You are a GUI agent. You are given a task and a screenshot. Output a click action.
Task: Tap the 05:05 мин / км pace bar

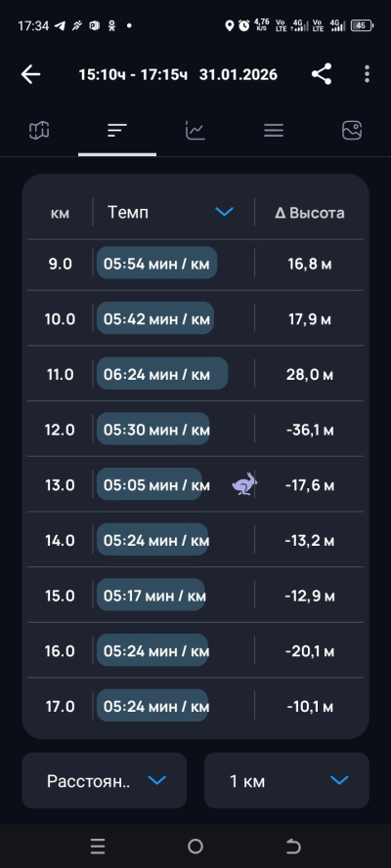150,484
